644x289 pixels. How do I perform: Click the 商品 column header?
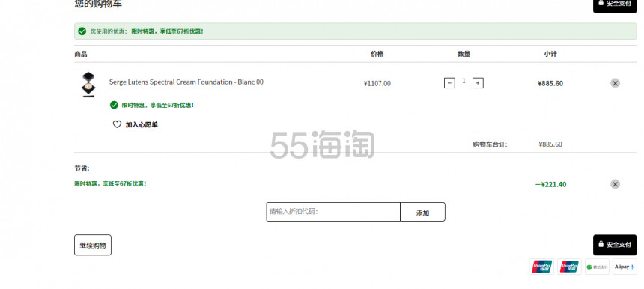pos(81,54)
